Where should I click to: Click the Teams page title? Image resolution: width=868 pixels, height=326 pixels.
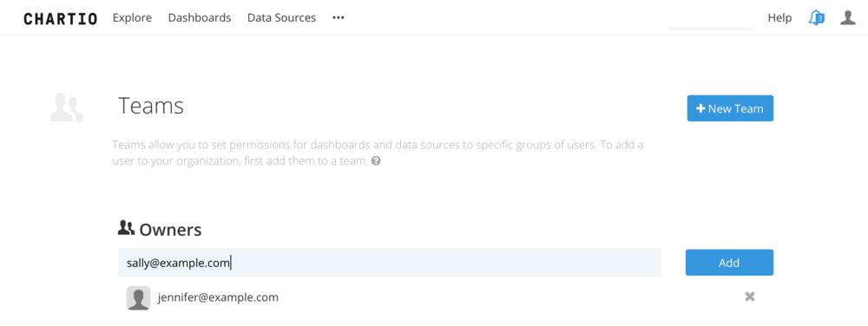151,106
